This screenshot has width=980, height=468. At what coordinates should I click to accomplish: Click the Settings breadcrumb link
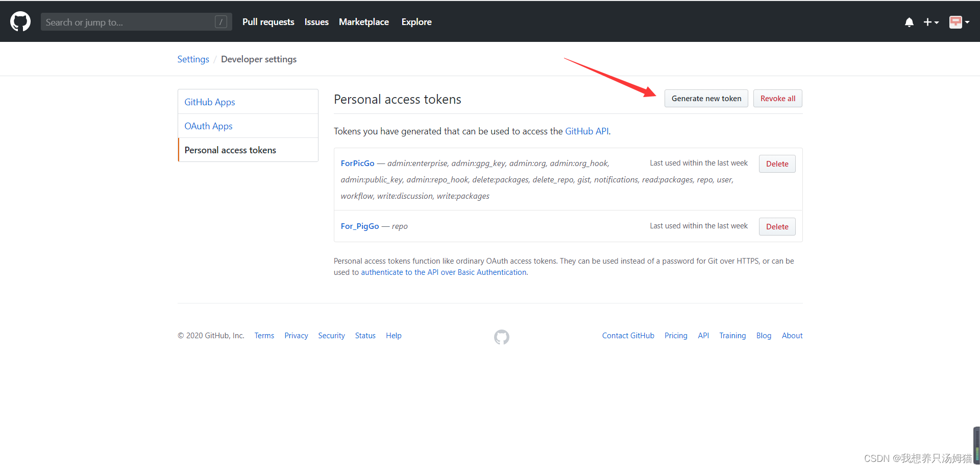click(x=193, y=59)
